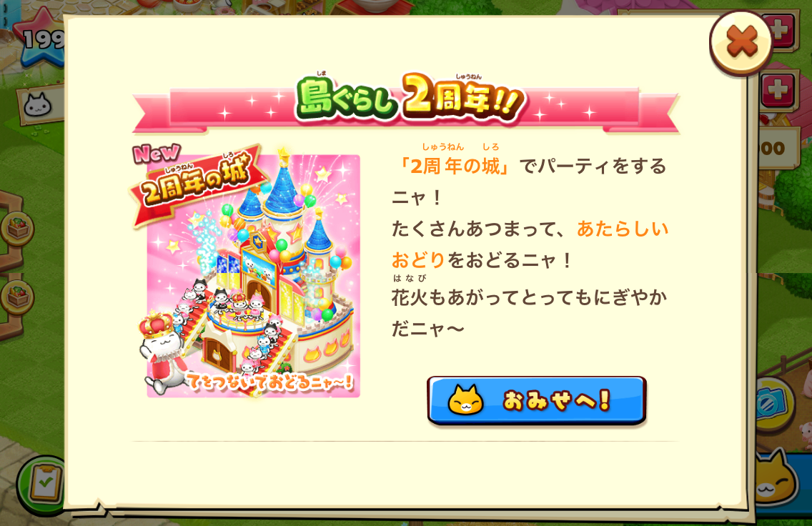Open the blue camera icon
812x526 pixels.
pos(773,404)
